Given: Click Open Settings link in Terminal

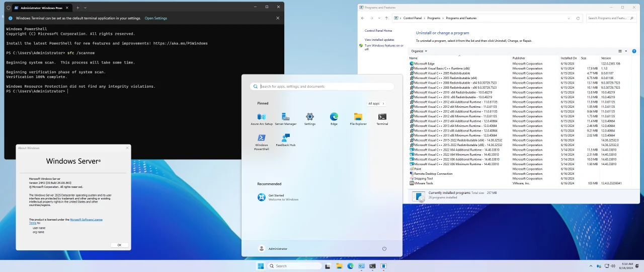Looking at the screenshot, I should tap(156, 18).
